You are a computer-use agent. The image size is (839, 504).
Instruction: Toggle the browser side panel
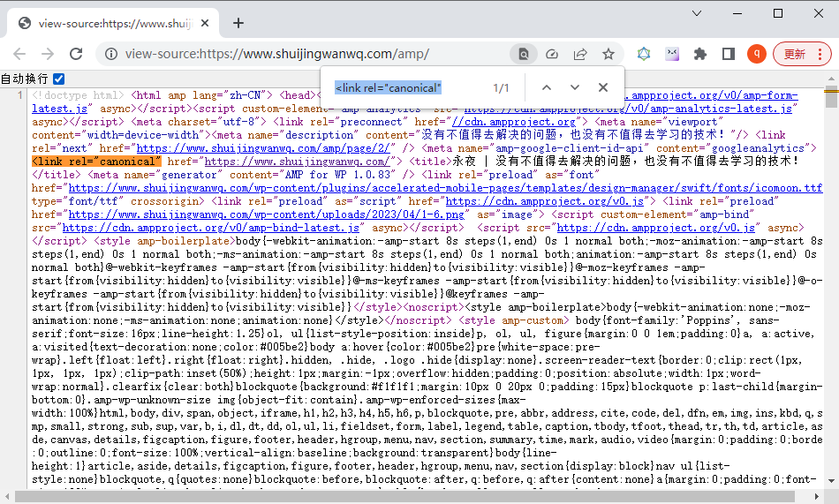[729, 54]
